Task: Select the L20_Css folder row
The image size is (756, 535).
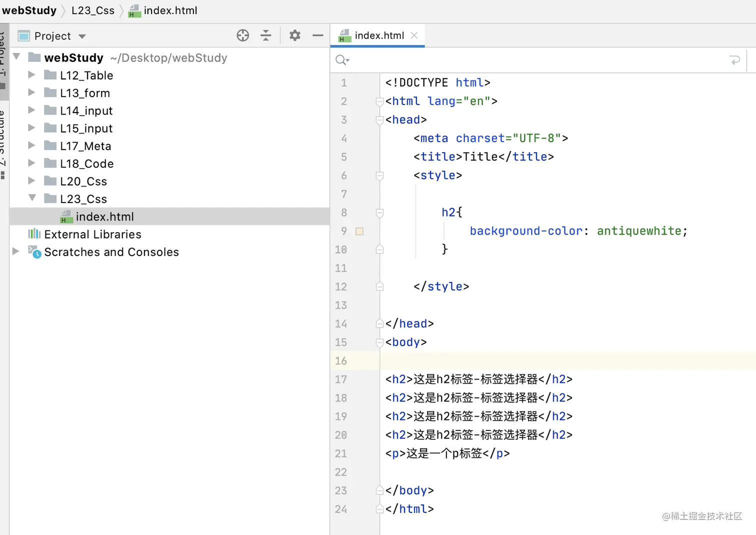Action: [169, 181]
